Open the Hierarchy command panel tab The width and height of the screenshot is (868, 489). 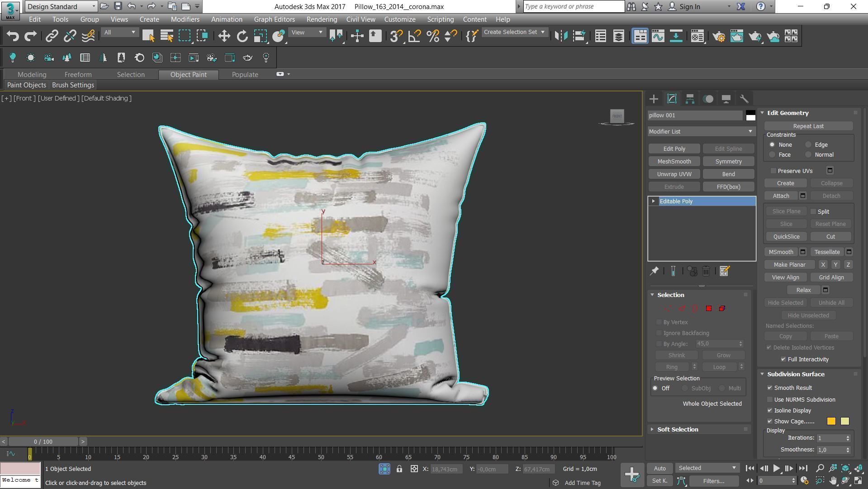point(690,99)
